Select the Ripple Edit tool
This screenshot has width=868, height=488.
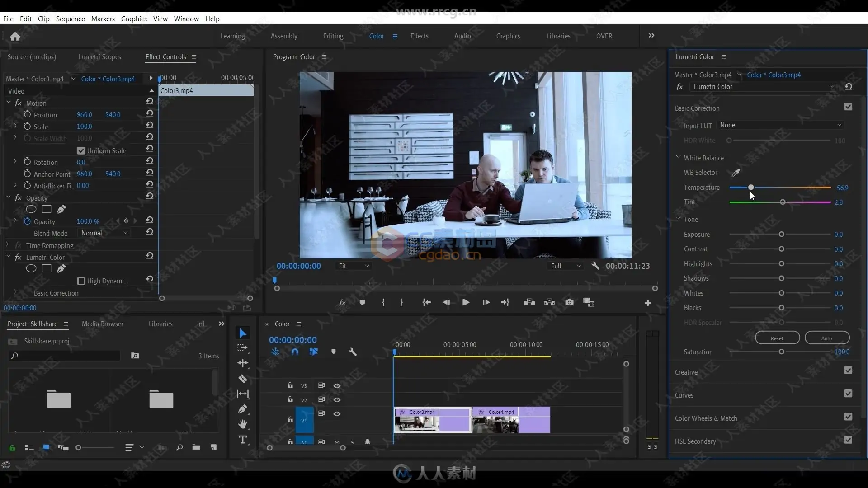(243, 363)
